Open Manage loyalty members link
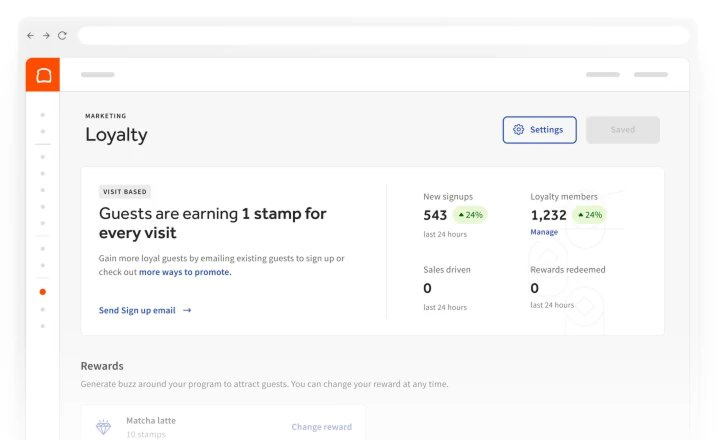Image resolution: width=721 pixels, height=440 pixels. [x=544, y=232]
